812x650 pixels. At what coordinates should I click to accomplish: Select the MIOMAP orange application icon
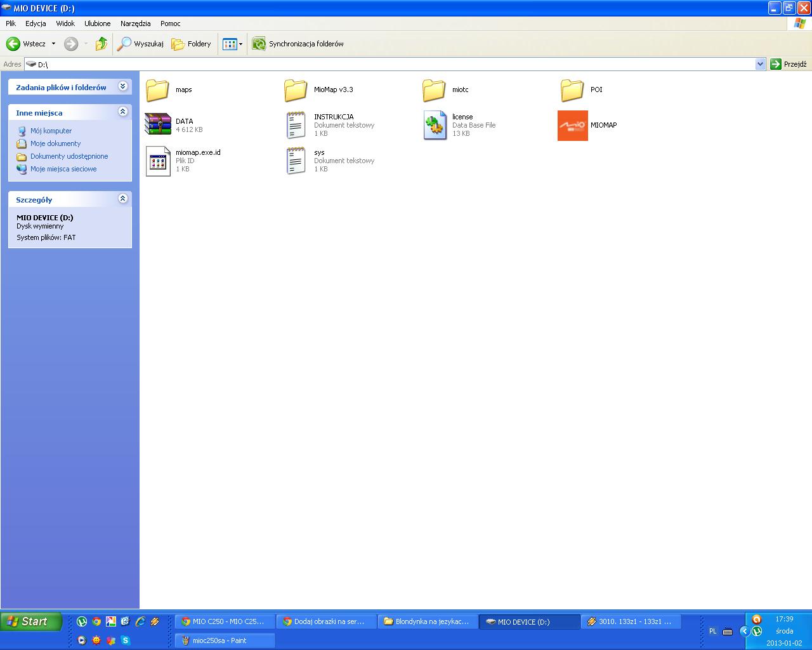pyautogui.click(x=573, y=126)
